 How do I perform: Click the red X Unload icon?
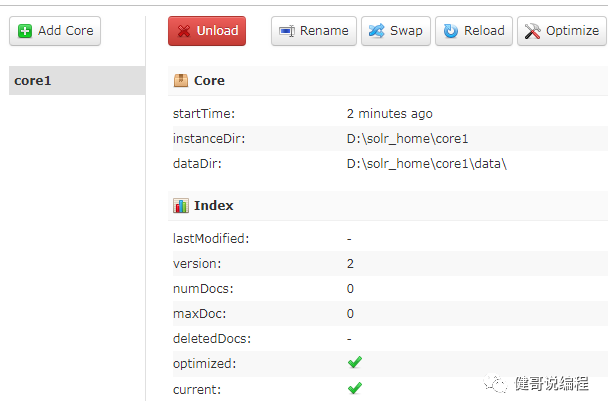[x=184, y=31]
